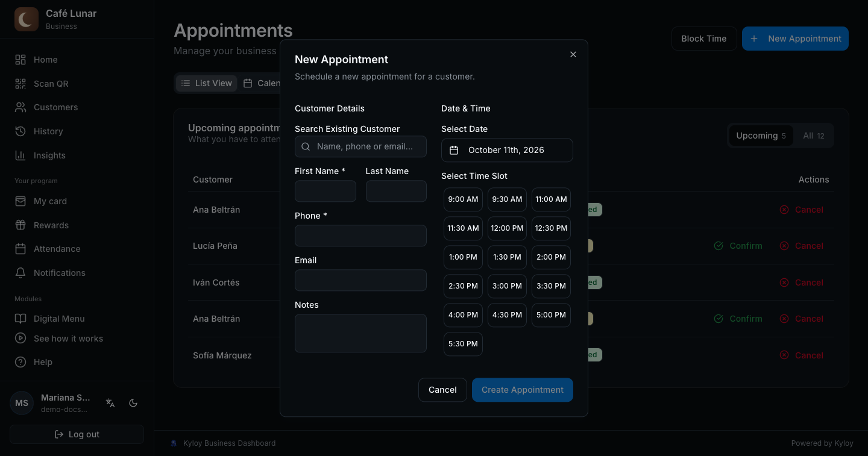Click the Block Time button
The height and width of the screenshot is (456, 868).
(x=704, y=39)
